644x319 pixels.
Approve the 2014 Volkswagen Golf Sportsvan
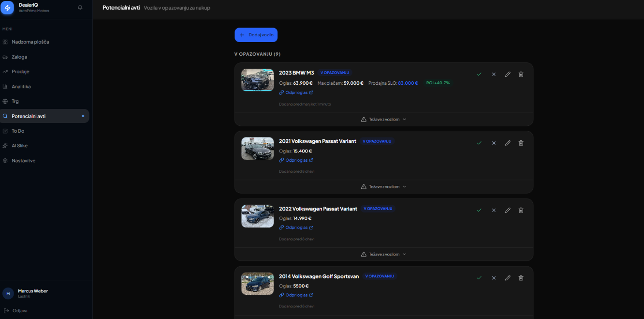coord(479,278)
